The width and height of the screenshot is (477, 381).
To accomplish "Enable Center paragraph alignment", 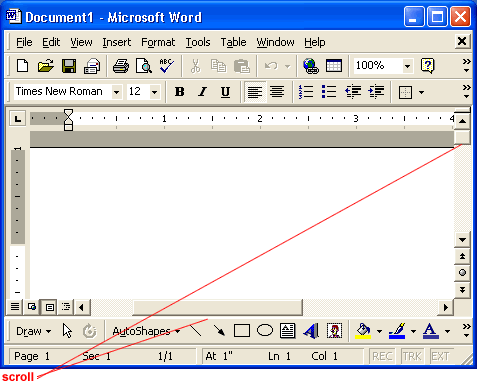I will tap(277, 92).
